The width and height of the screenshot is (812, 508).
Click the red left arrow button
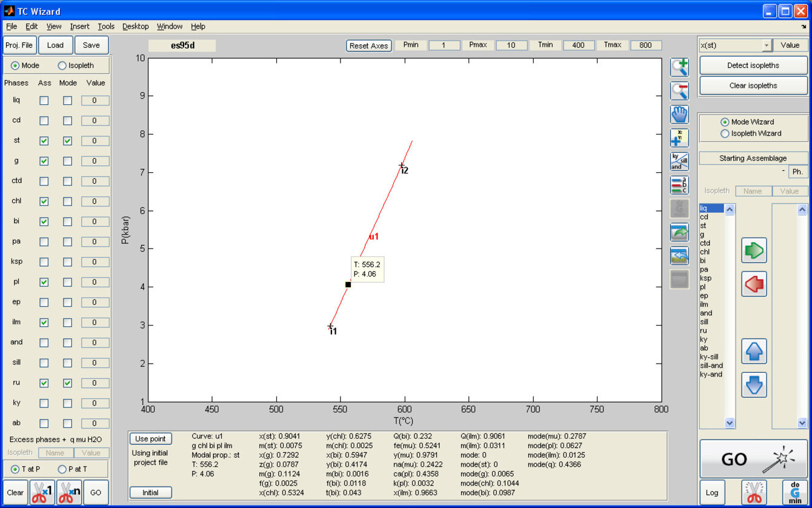[754, 284]
